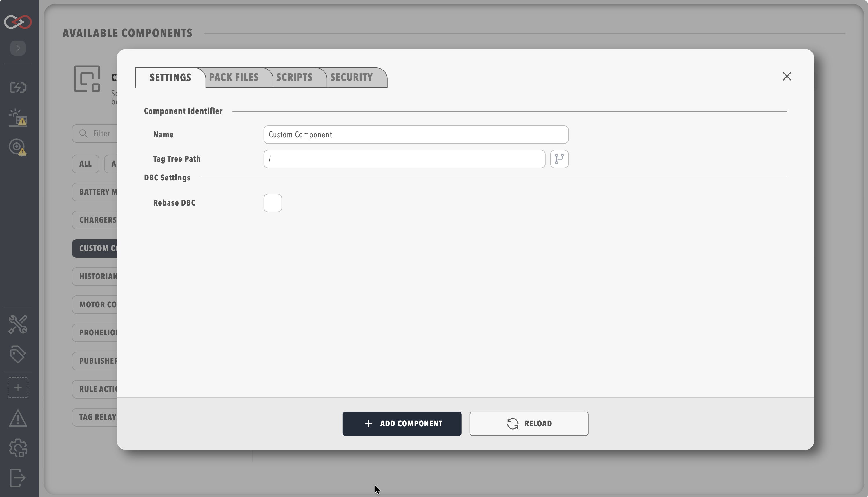Close the component dialog
The image size is (868, 497).
click(787, 76)
